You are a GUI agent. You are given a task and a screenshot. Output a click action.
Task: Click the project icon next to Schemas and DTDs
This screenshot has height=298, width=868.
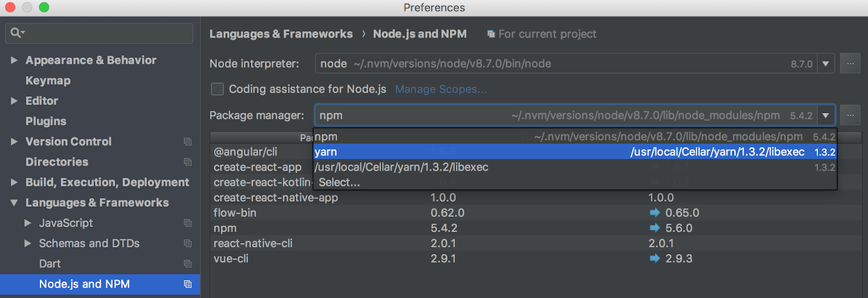187,243
